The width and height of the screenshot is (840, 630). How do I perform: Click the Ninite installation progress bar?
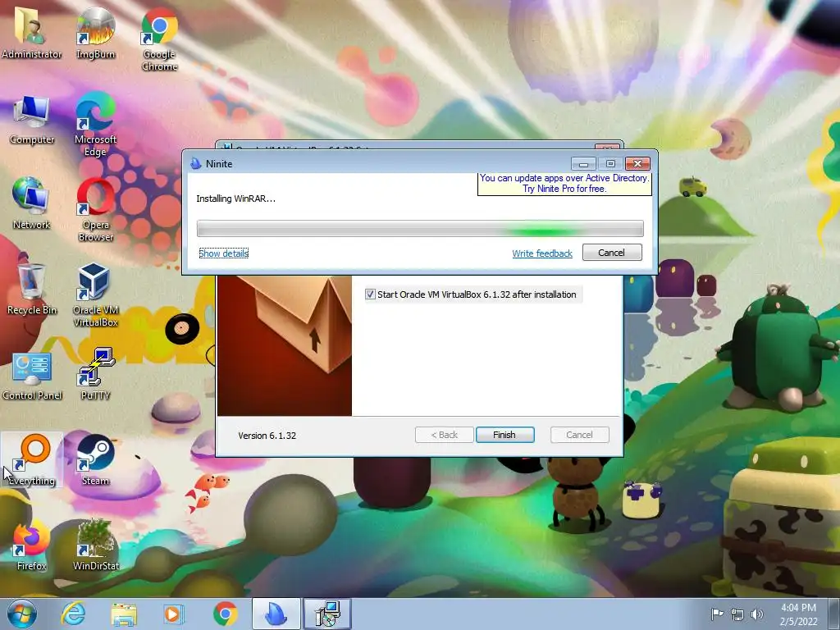tap(420, 229)
